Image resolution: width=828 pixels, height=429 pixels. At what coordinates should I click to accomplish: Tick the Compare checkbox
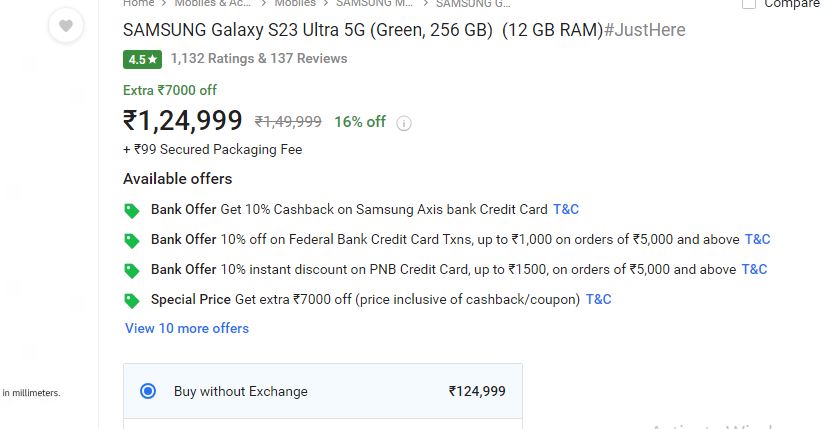click(749, 3)
